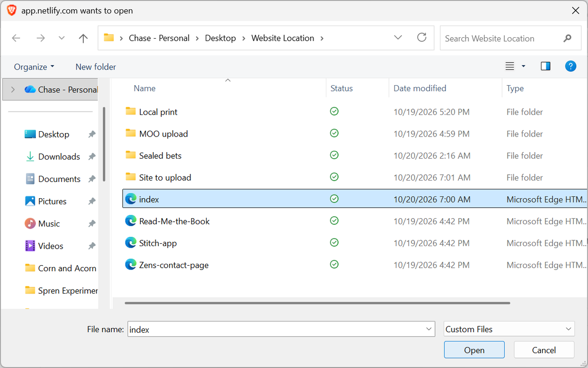Viewport: 588px width, 368px height.
Task: Open the recent locations chevron
Action: tap(62, 38)
